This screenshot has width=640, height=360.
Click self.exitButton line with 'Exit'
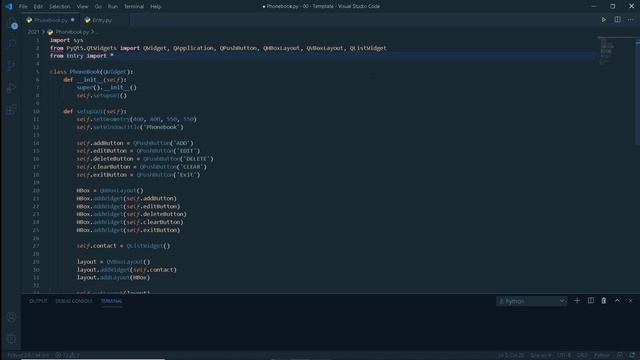(138, 175)
